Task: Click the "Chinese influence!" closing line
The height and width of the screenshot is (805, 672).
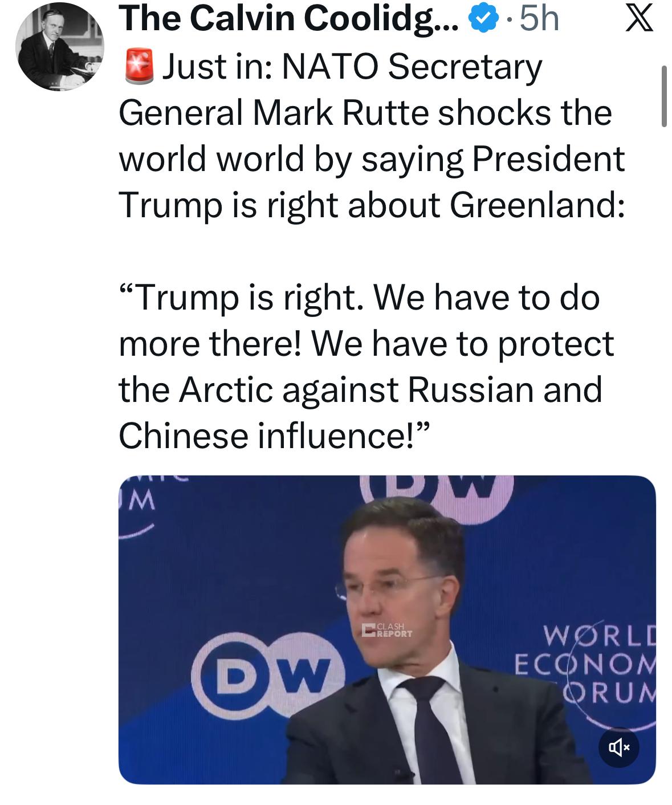Action: (274, 436)
